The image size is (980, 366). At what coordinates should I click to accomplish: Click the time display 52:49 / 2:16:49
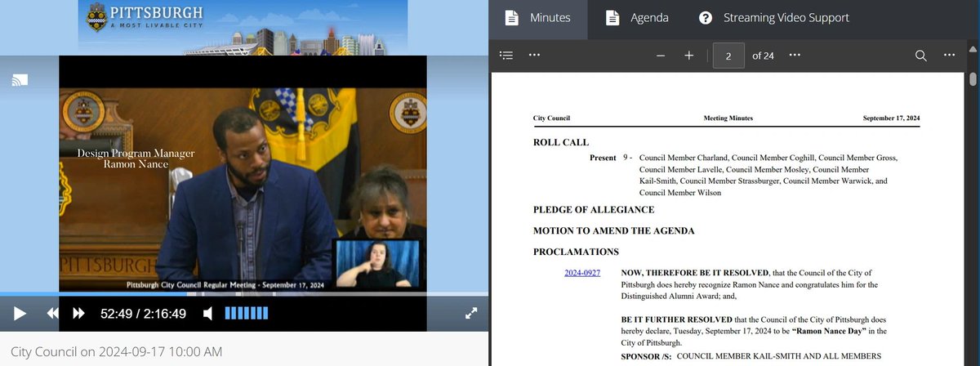144,313
